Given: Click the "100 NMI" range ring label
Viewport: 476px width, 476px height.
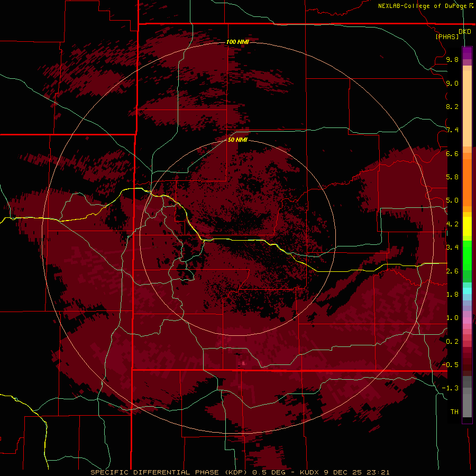Looking at the screenshot, I should pos(237,42).
